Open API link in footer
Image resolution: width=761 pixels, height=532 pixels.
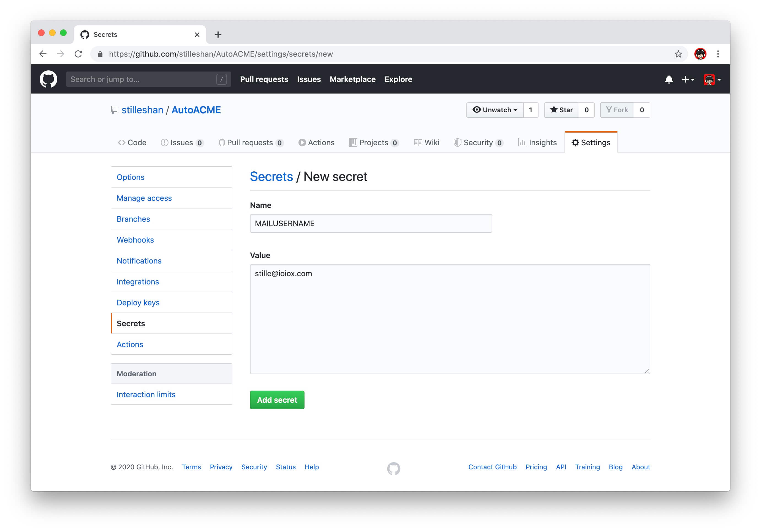(x=561, y=467)
